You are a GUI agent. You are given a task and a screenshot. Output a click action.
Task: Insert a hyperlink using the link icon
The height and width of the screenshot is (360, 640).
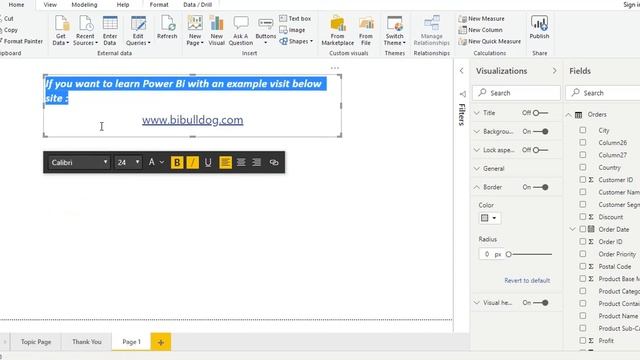click(x=274, y=162)
